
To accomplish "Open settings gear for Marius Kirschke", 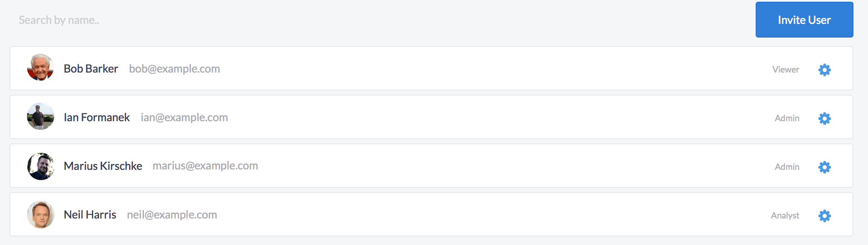I will (x=824, y=167).
